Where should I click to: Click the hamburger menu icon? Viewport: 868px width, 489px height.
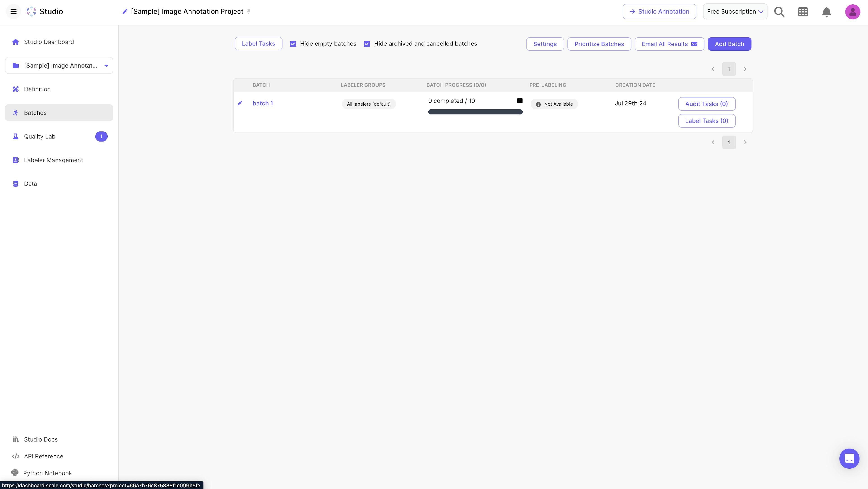14,12
